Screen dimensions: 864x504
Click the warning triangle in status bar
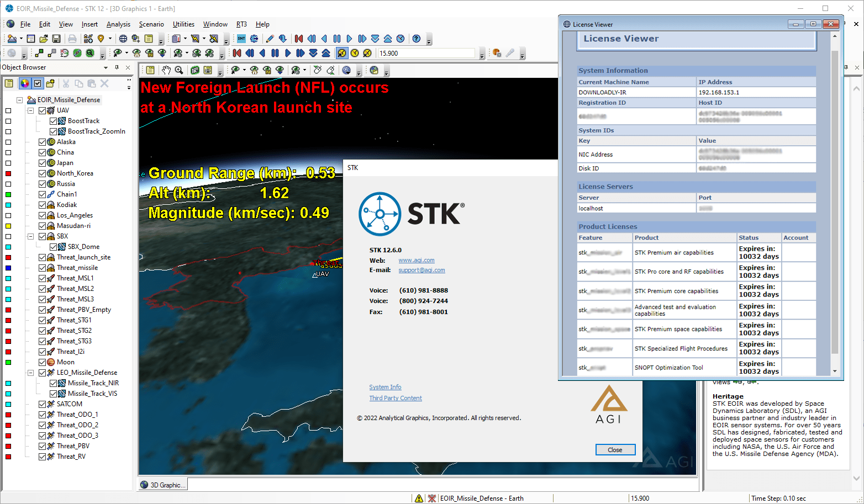pyautogui.click(x=419, y=498)
